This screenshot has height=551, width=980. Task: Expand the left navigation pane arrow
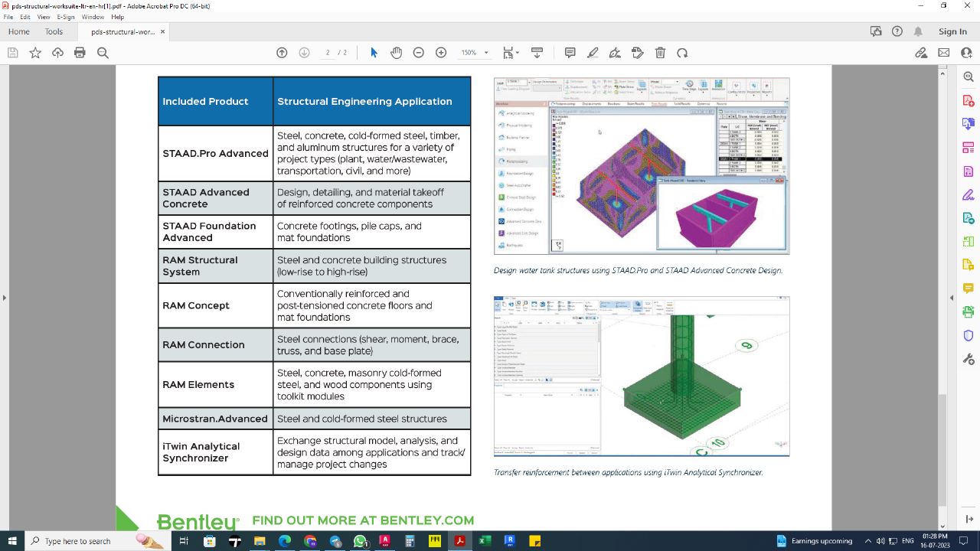[x=4, y=298]
